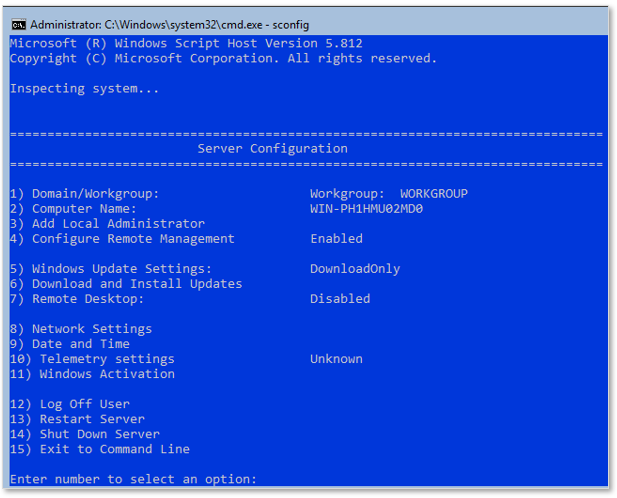Click the Date and Time line
617x498 pixels.
pos(70,344)
